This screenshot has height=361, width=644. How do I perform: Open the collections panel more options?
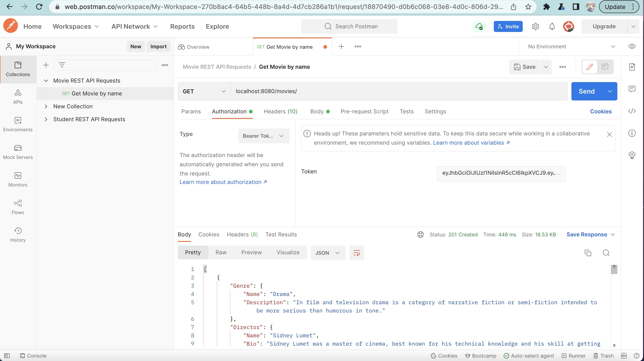(165, 65)
